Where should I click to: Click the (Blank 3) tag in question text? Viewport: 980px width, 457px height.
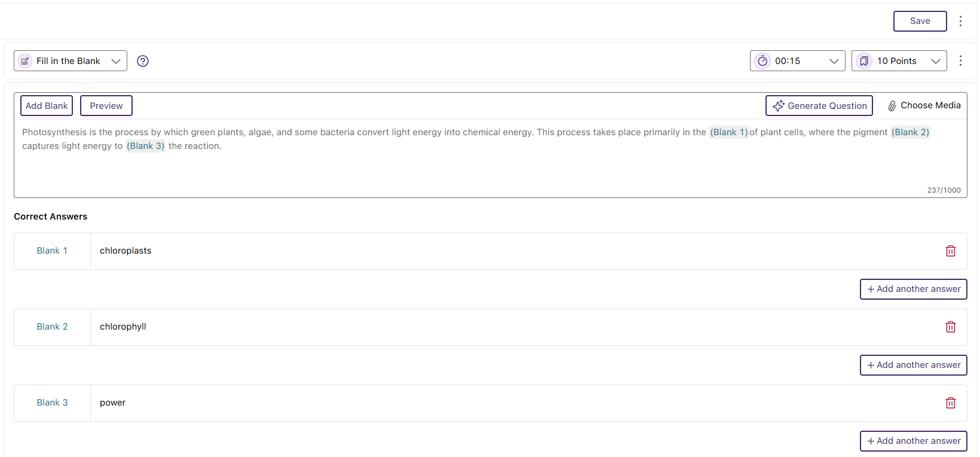point(145,146)
